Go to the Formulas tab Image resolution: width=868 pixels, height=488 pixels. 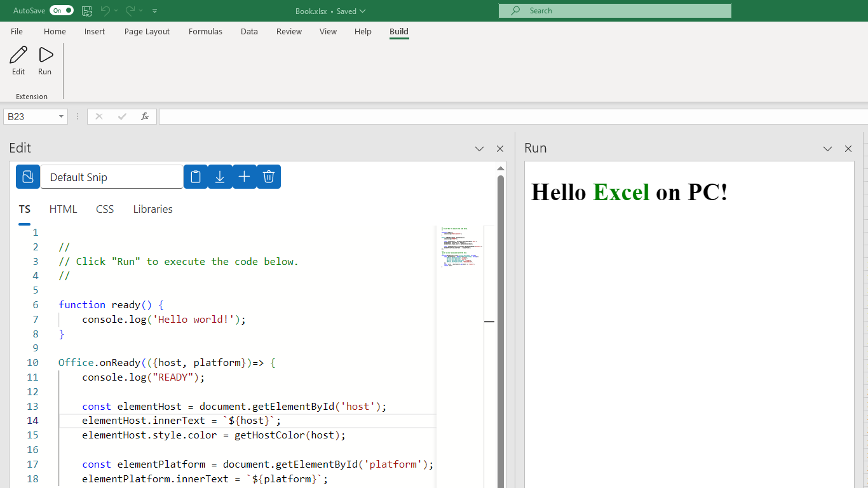205,32
